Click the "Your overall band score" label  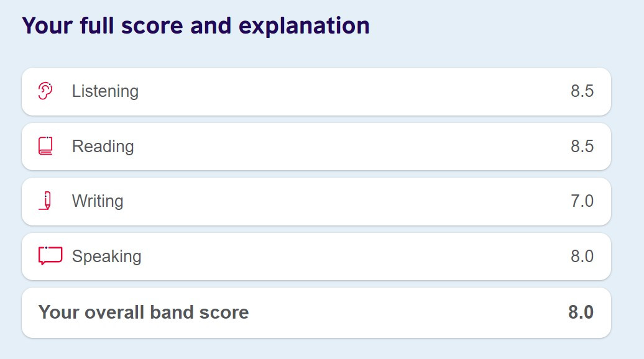144,312
